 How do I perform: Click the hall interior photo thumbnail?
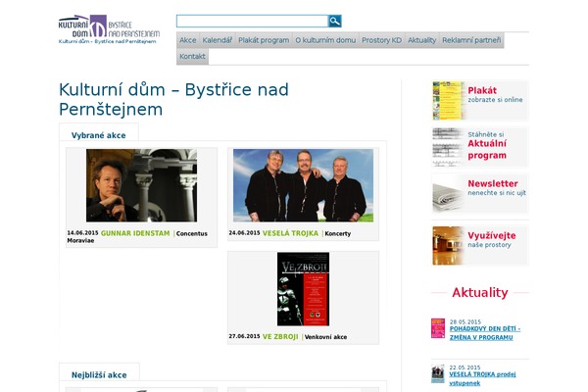pyautogui.click(x=448, y=246)
